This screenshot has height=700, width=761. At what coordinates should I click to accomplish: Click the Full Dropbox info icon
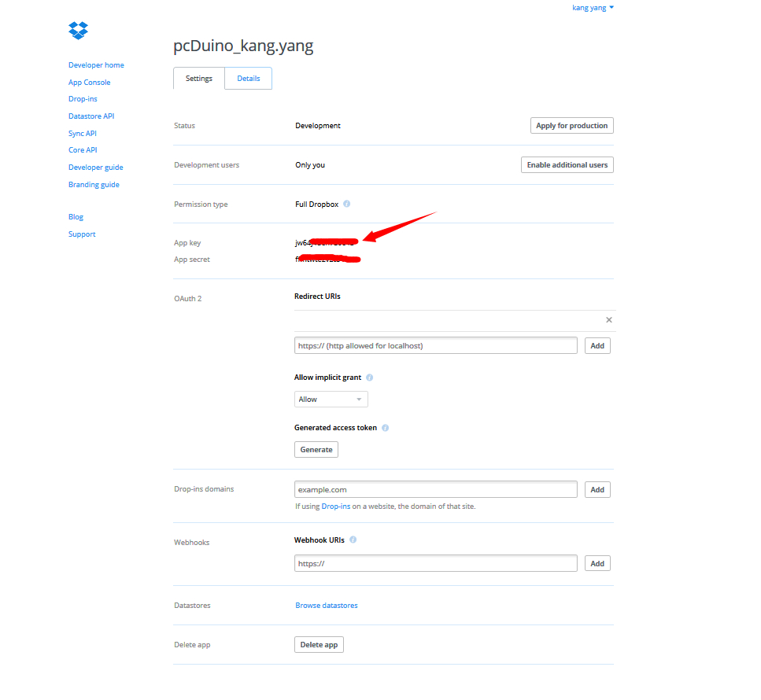pos(346,204)
